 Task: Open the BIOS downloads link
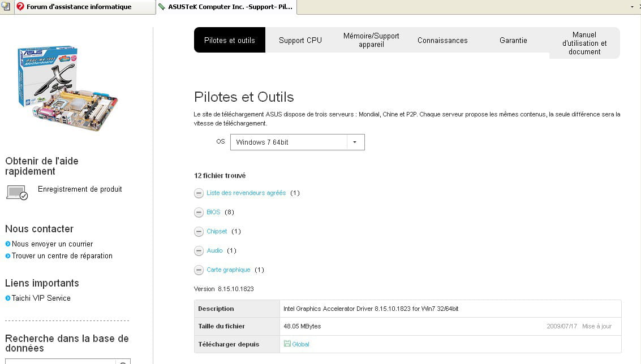pyautogui.click(x=213, y=212)
